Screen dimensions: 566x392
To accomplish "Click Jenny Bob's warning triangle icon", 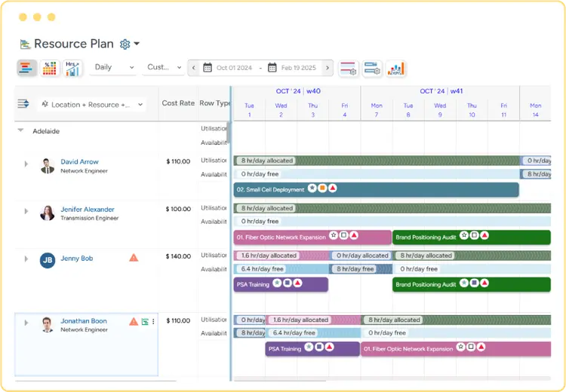I will pos(134,258).
